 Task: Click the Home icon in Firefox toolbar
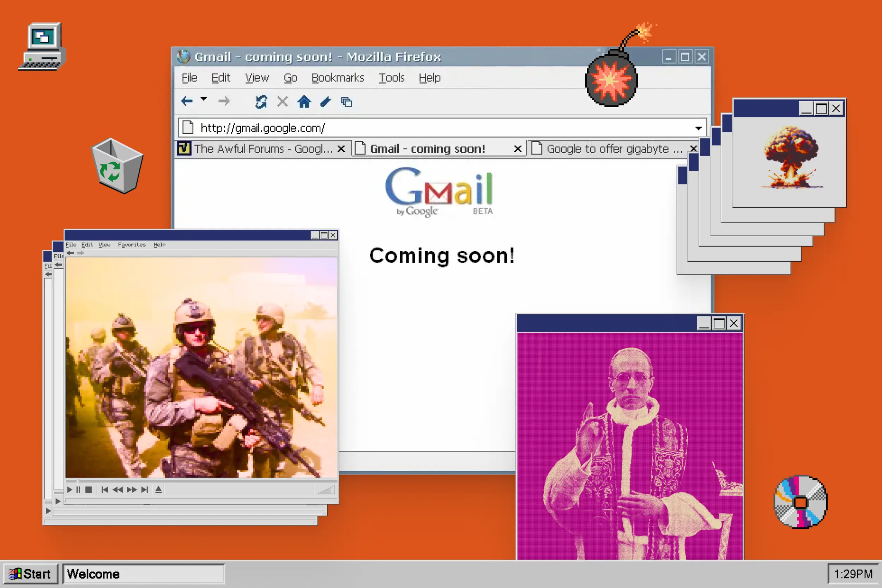(x=304, y=102)
